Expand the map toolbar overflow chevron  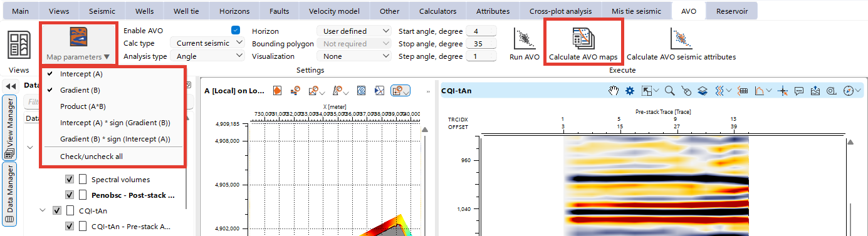coord(428,91)
